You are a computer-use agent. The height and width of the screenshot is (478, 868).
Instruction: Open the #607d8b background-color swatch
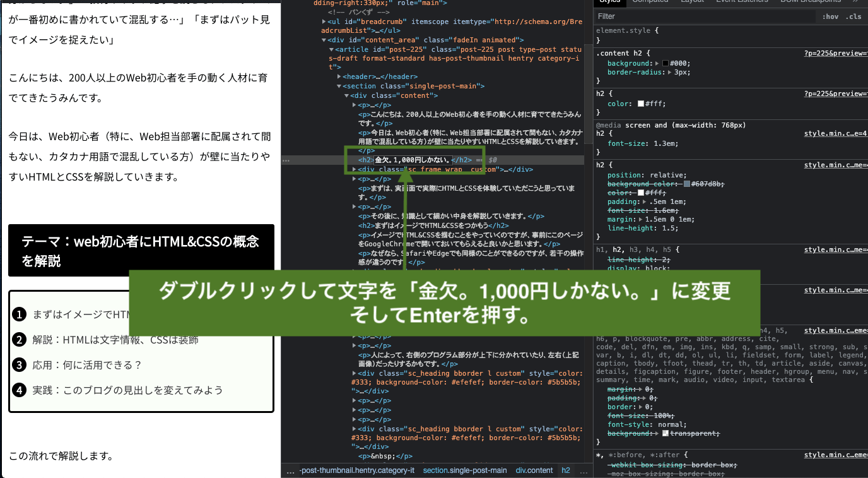[x=687, y=184]
